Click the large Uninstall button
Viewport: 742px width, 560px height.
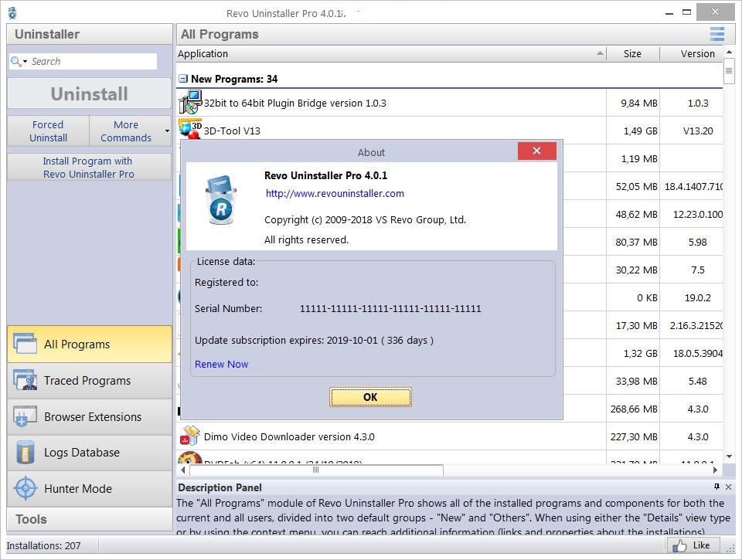tap(89, 93)
